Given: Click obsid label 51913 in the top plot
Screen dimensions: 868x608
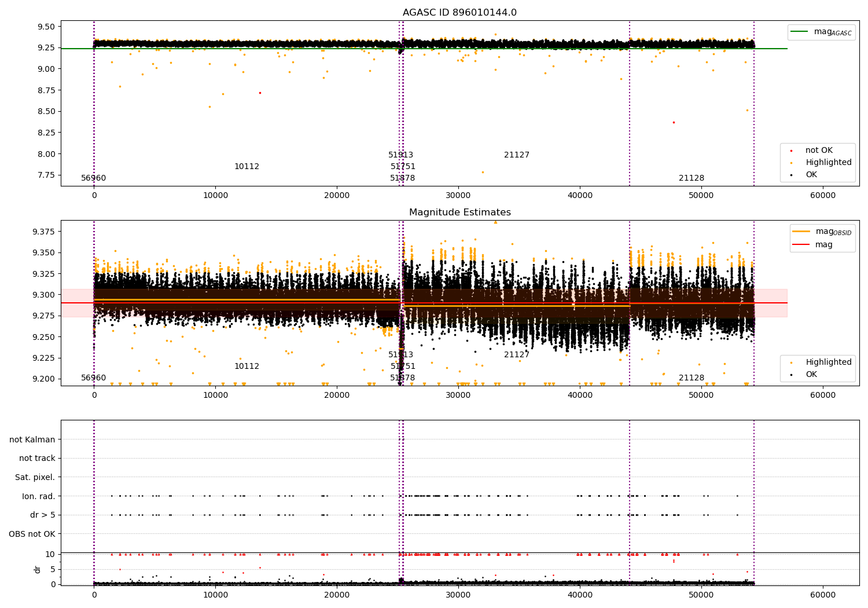Looking at the screenshot, I should tap(400, 155).
